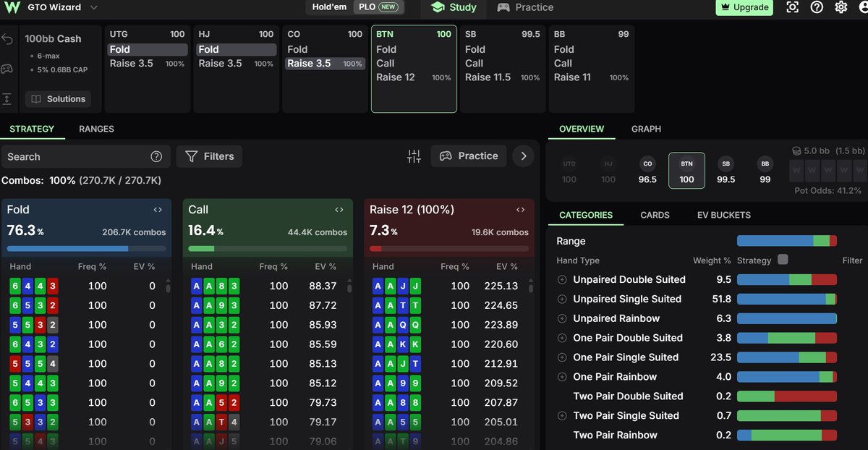Viewport: 868px width, 450px height.
Task: Switch to the CARDS tab
Action: (655, 215)
